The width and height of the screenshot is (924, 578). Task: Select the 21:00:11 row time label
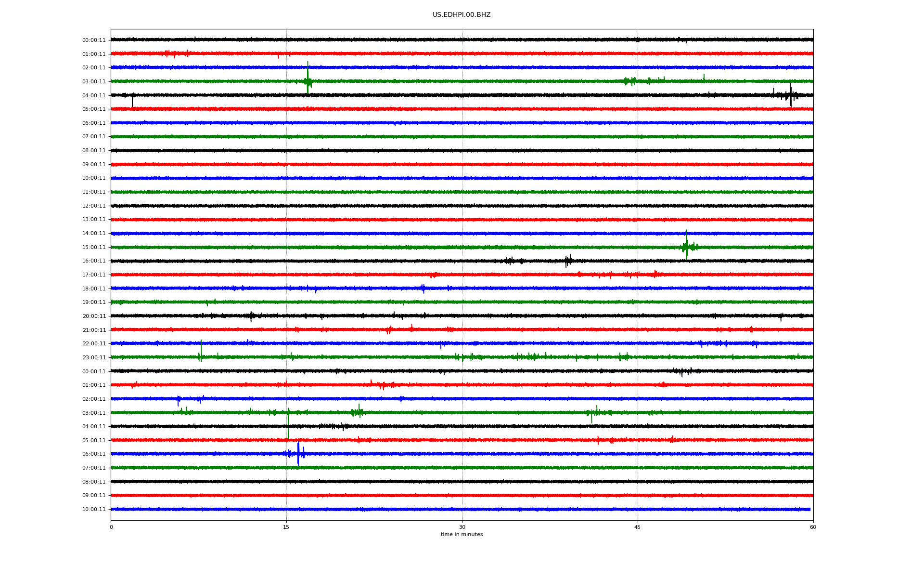(94, 330)
